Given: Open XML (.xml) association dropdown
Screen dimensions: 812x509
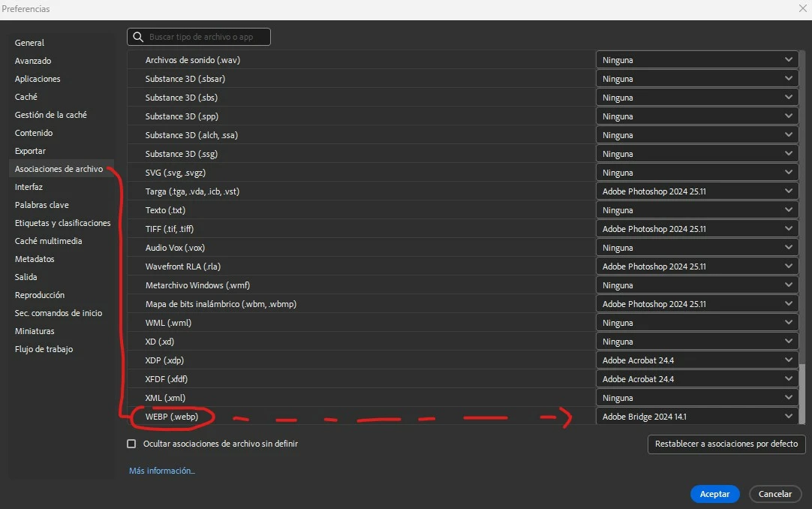Looking at the screenshot, I should pos(697,398).
